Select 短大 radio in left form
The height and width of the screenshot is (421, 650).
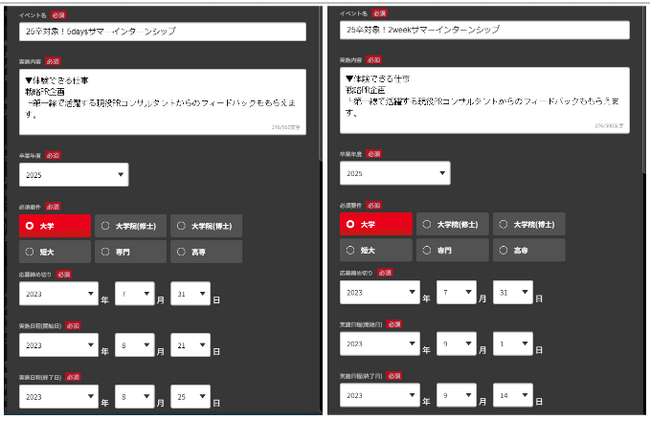pyautogui.click(x=55, y=252)
